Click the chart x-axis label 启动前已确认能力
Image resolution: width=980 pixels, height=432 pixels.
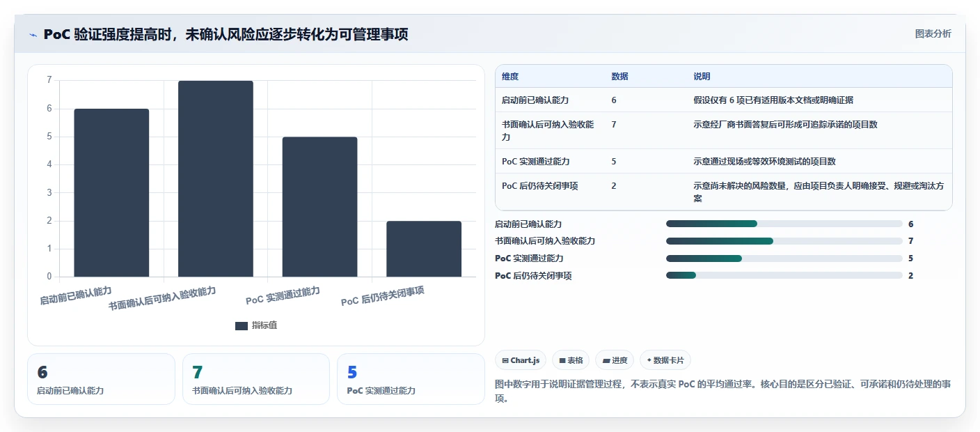pos(75,295)
